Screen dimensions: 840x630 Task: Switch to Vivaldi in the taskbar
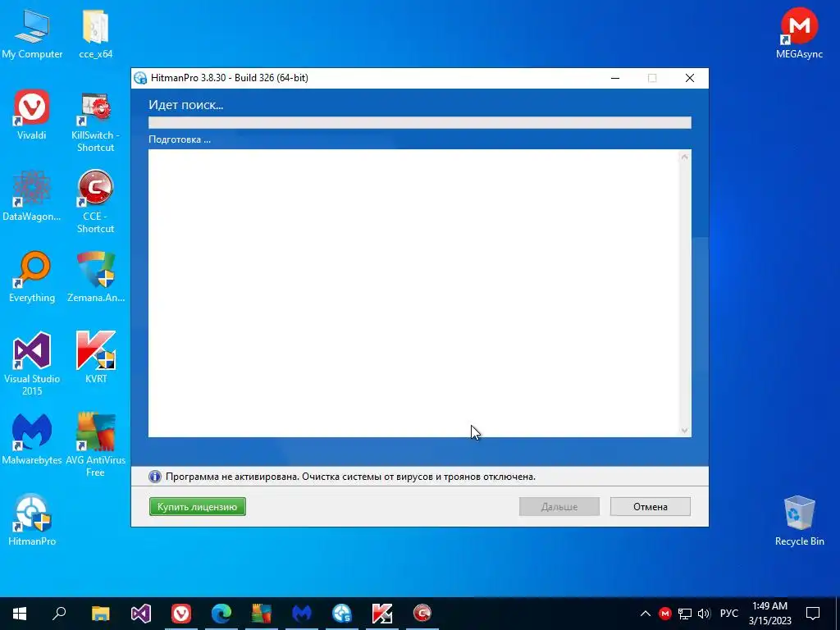[181, 614]
